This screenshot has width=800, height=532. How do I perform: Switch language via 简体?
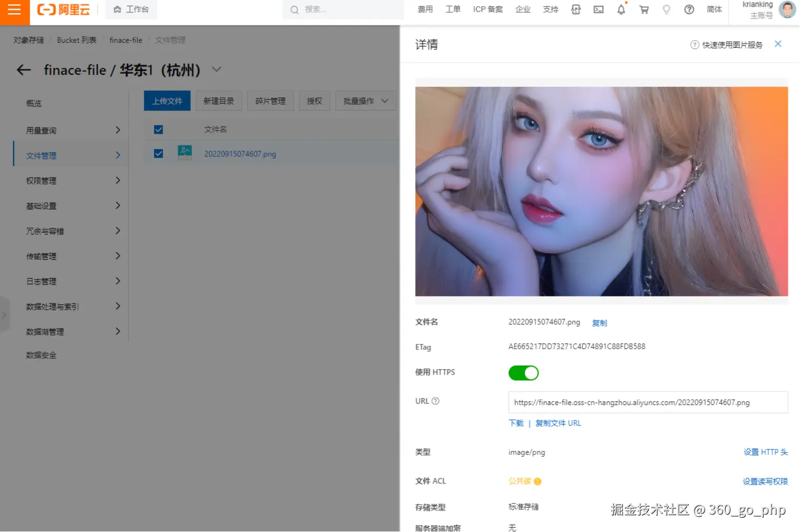(x=715, y=9)
